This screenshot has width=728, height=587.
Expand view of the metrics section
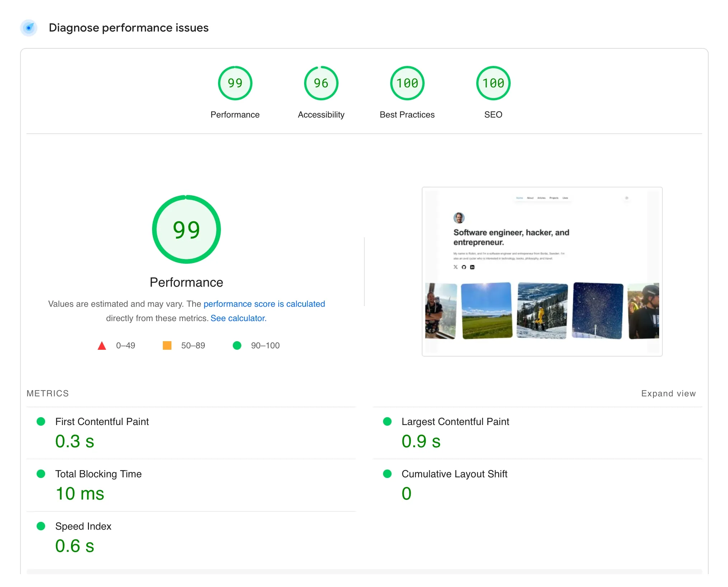[668, 393]
